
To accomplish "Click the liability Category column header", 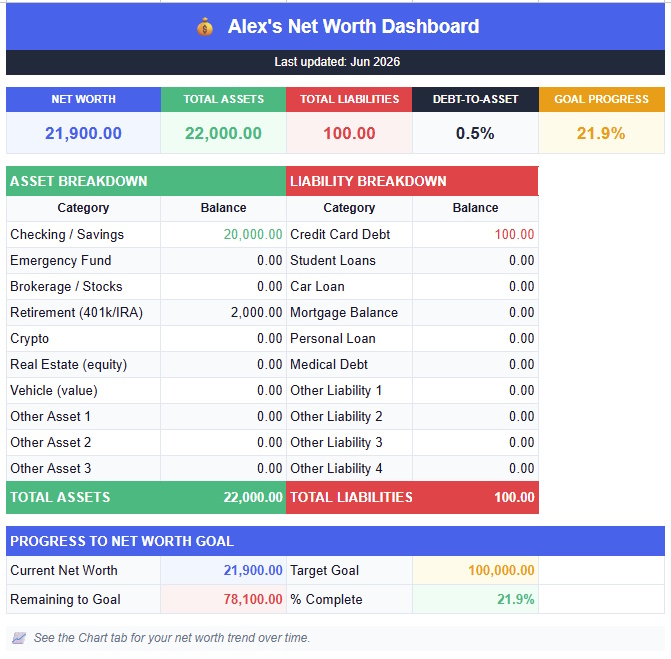I will [x=349, y=208].
